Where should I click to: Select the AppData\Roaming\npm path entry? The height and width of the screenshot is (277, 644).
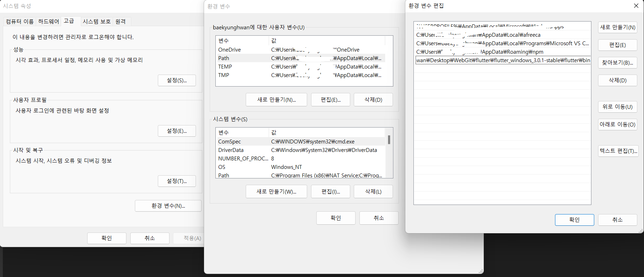[502, 52]
